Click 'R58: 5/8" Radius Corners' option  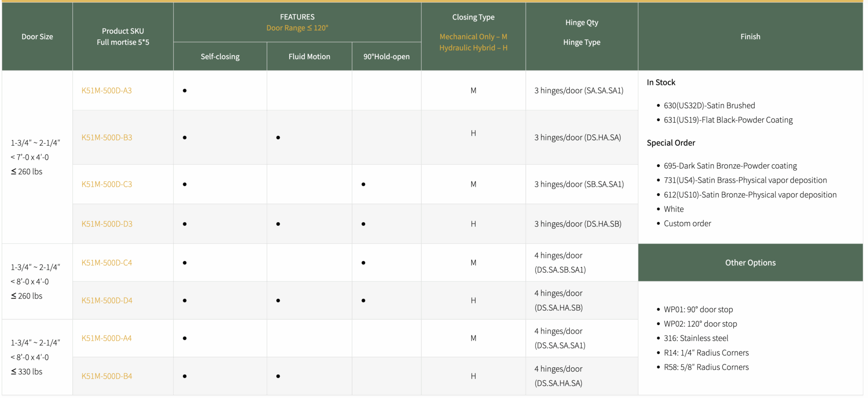click(x=706, y=368)
